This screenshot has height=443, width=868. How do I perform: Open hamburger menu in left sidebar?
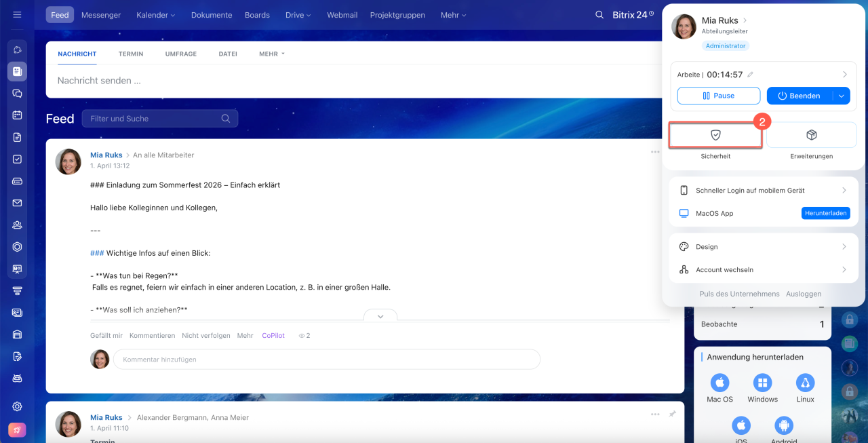point(18,15)
